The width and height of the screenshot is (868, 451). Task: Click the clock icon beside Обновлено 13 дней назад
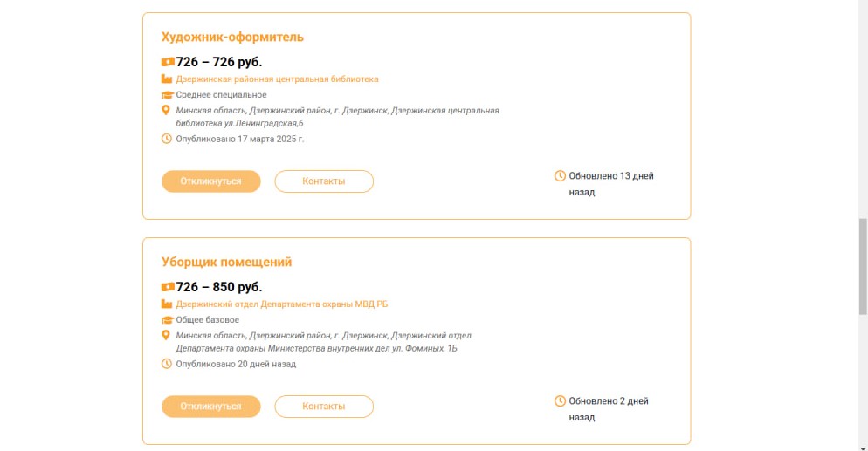[x=561, y=175]
